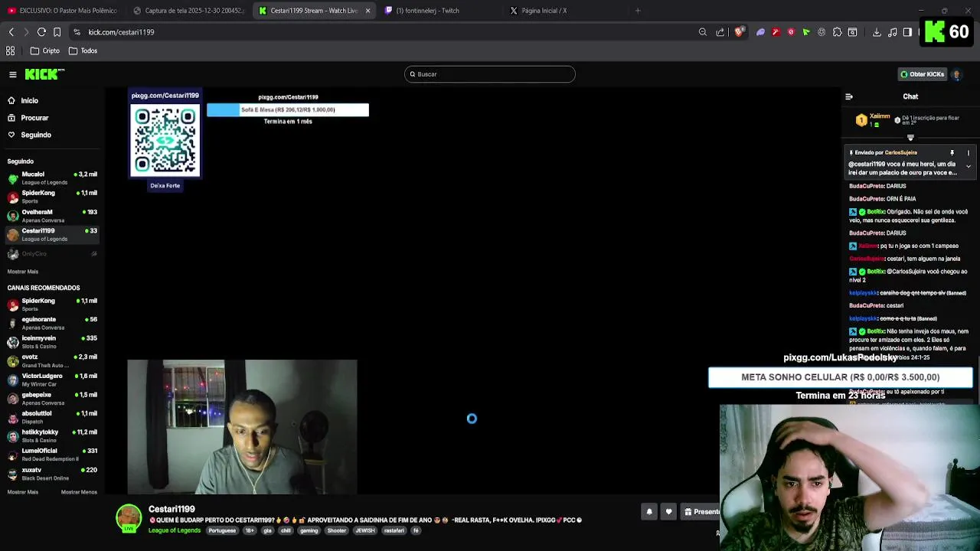Go back in browser history
Viewport: 980px width, 551px height.
(x=11, y=32)
